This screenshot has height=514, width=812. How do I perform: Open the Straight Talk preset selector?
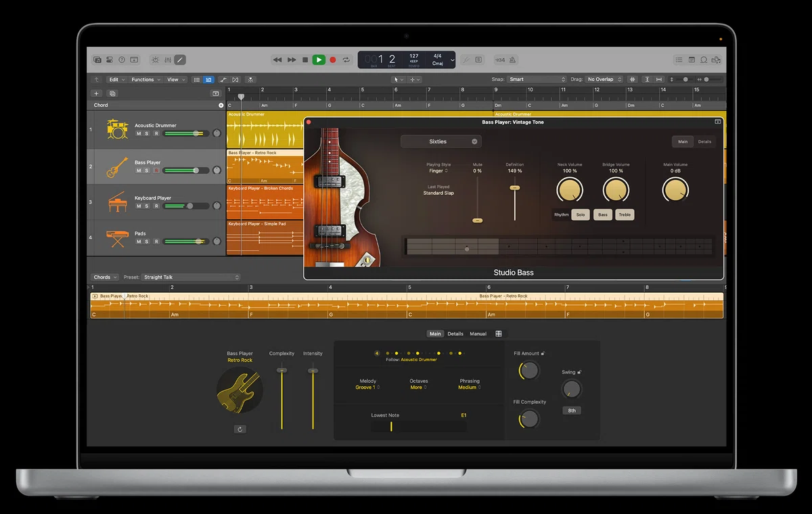(x=191, y=277)
